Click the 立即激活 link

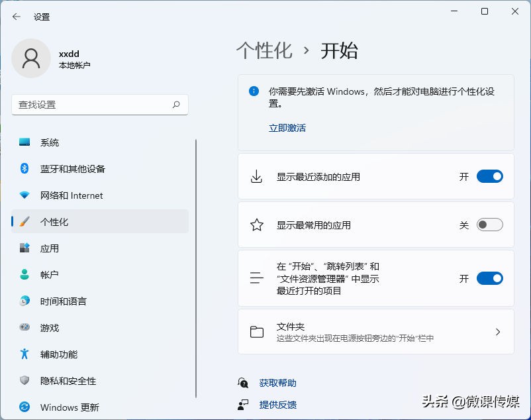[x=287, y=128]
